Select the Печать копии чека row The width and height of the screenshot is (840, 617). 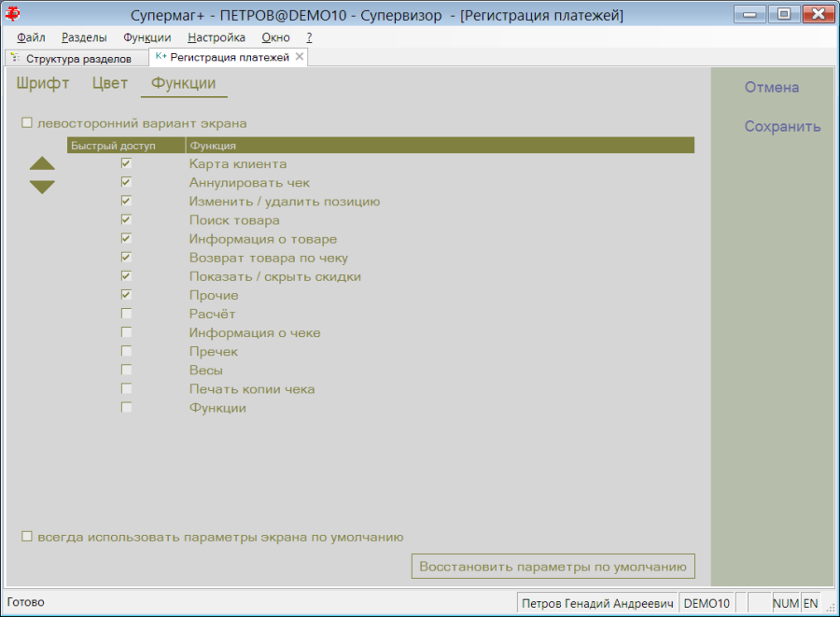381,389
